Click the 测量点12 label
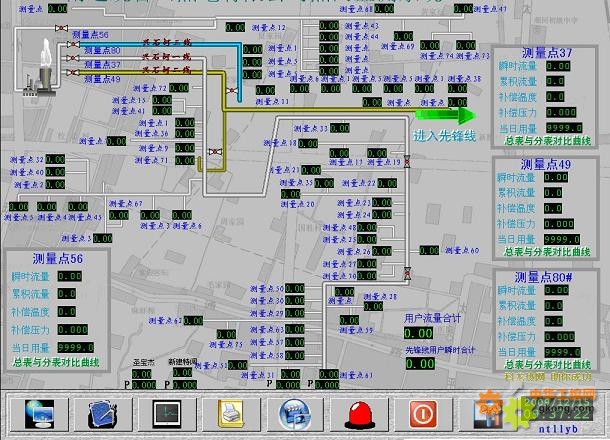The height and width of the screenshot is (440, 610). [268, 28]
